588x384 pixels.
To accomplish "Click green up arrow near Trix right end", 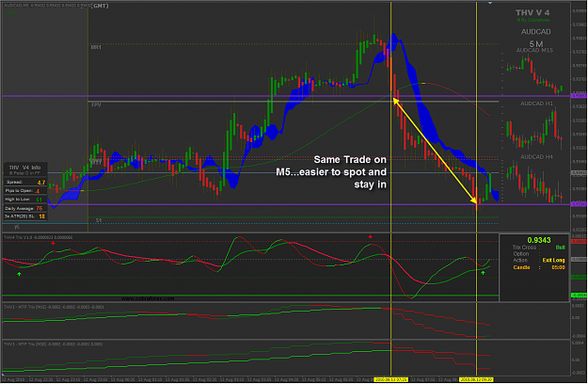I will pyautogui.click(x=483, y=273).
